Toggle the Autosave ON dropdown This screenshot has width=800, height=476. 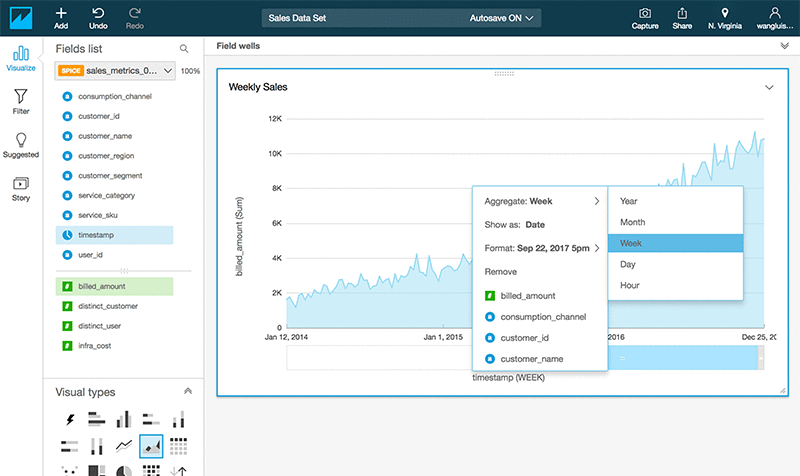[504, 18]
